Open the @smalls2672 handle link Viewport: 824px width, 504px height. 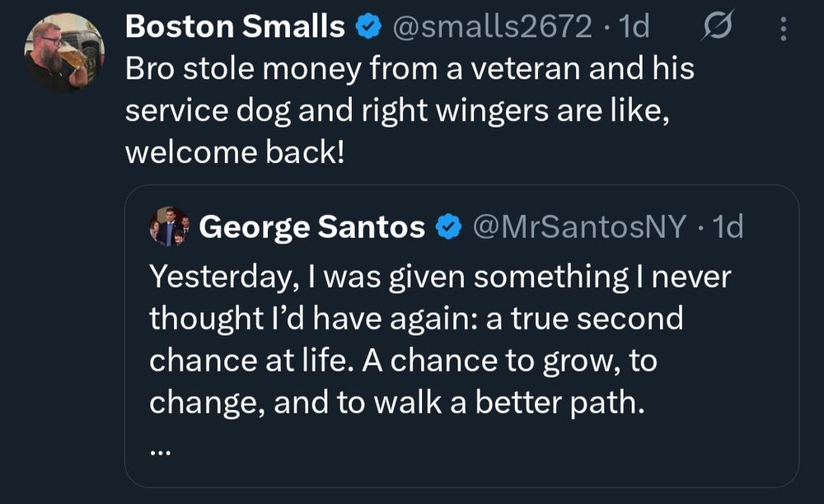click(492, 27)
